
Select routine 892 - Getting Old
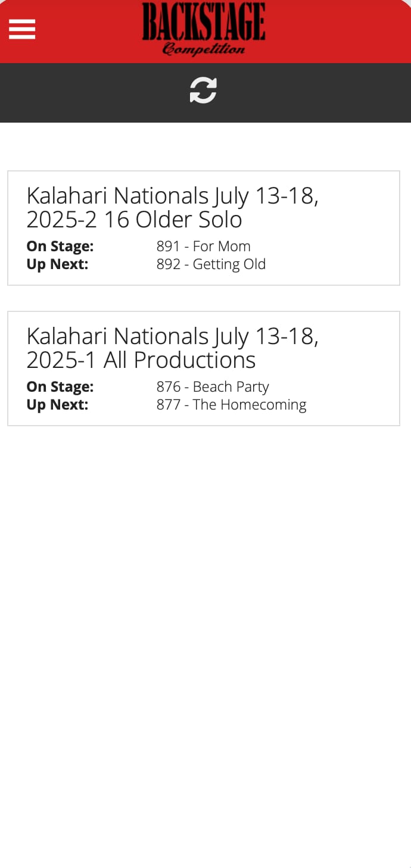tap(211, 264)
